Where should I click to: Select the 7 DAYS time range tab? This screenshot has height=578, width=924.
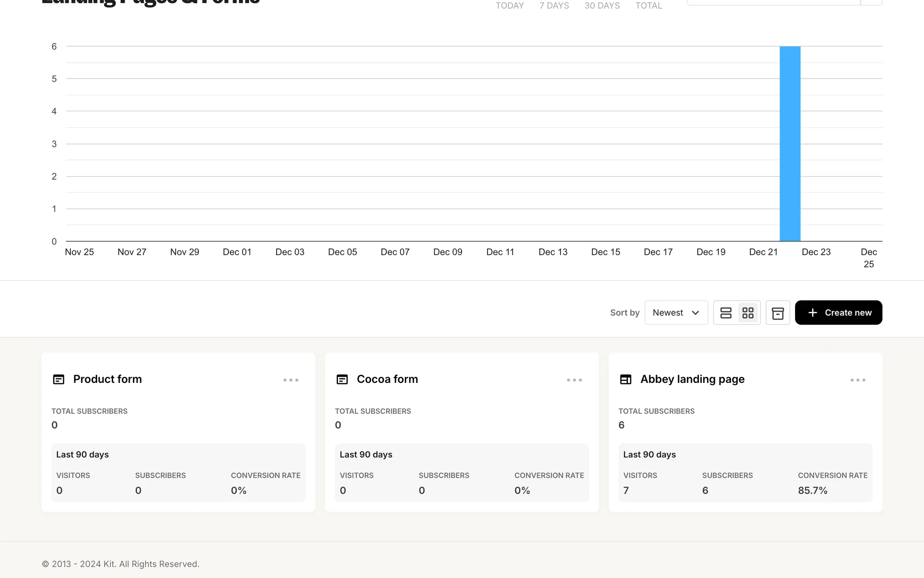[554, 6]
